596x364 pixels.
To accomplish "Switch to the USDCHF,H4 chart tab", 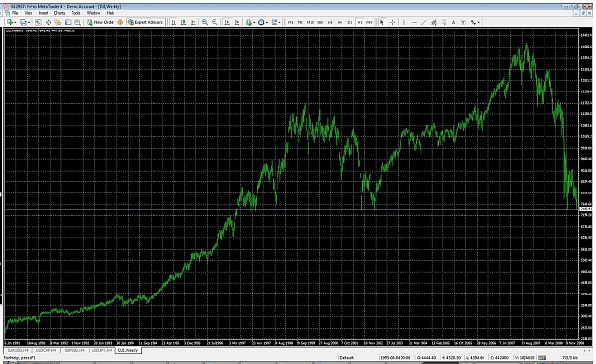I will [47, 350].
